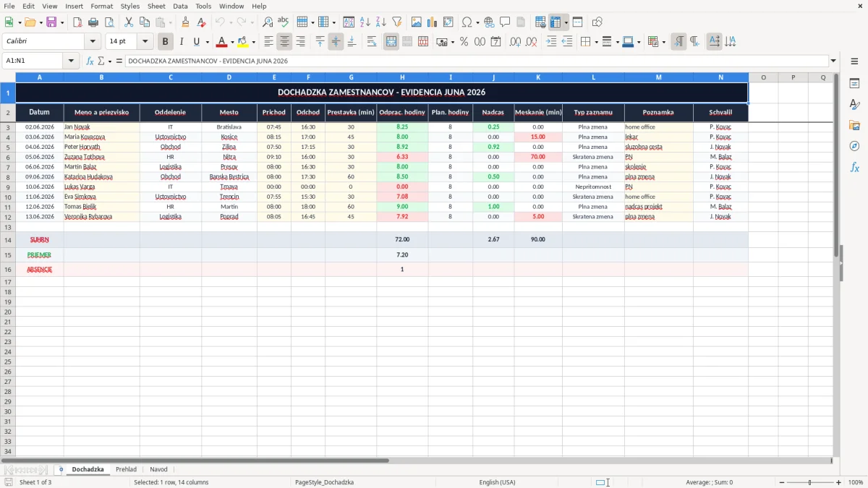Open the font color dropdown arrow
The width and height of the screenshot is (868, 488).
[232, 42]
